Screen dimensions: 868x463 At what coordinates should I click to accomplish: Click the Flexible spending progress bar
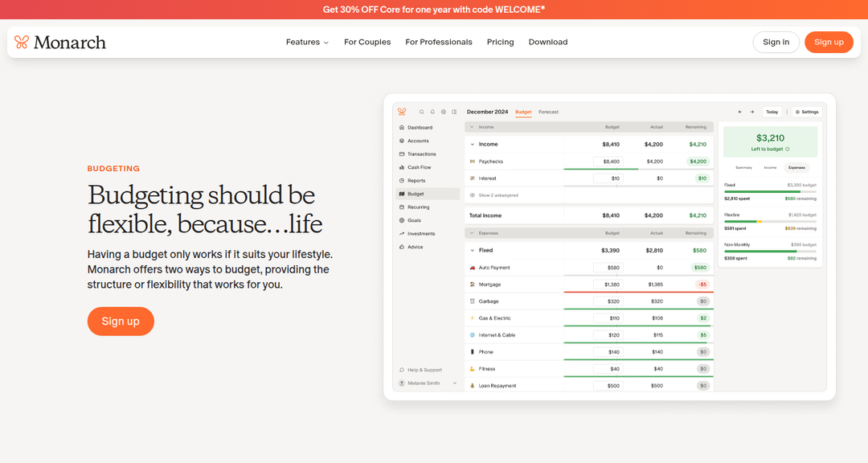[770, 222]
